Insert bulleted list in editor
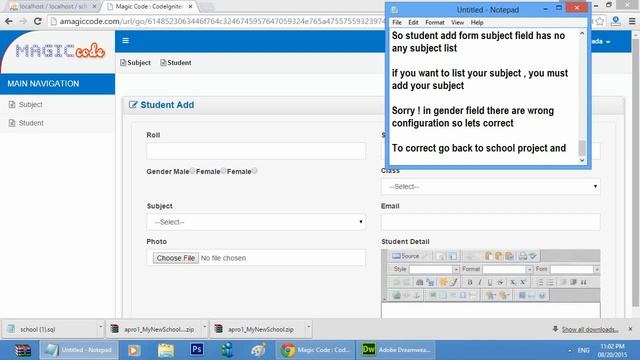This screenshot has height=360, width=640. point(550,282)
